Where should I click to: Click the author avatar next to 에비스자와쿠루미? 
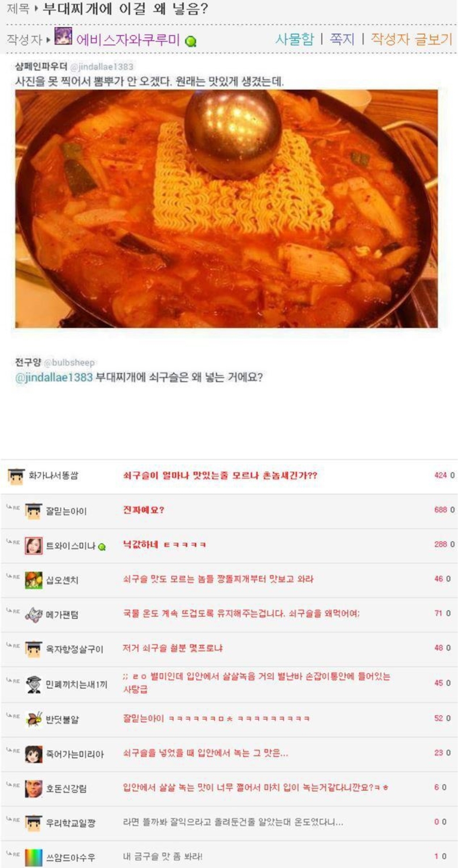pos(63,37)
